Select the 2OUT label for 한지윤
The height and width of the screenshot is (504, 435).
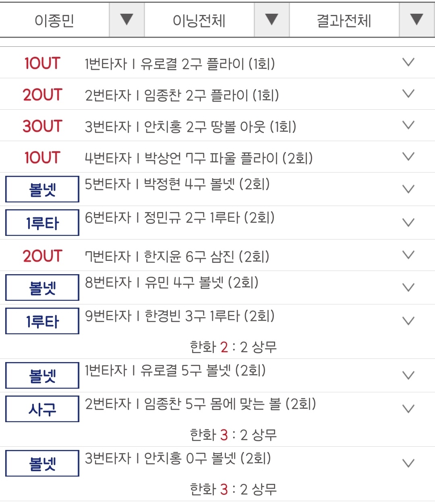(42, 256)
